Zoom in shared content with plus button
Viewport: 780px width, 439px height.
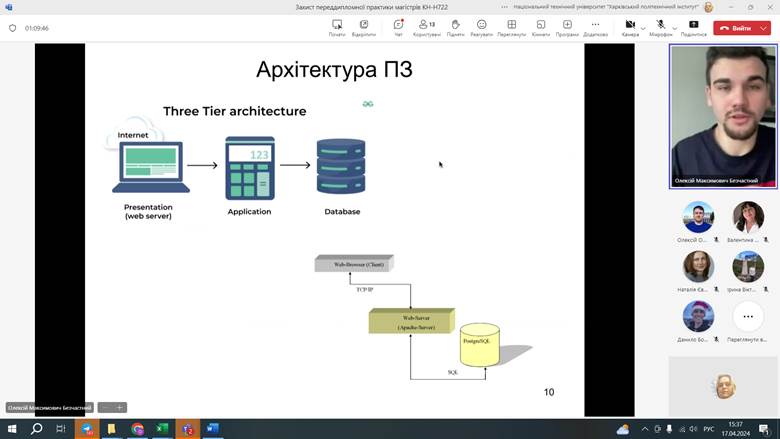point(119,407)
